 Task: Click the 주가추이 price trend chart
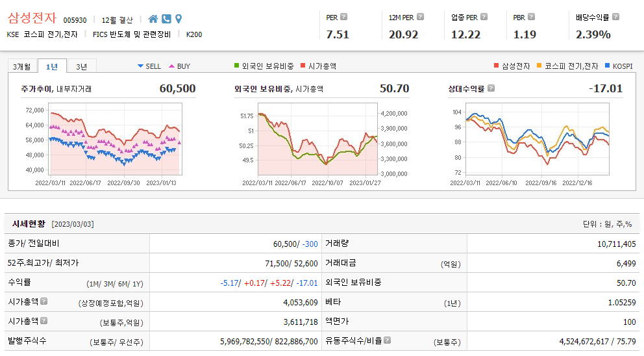(x=115, y=139)
